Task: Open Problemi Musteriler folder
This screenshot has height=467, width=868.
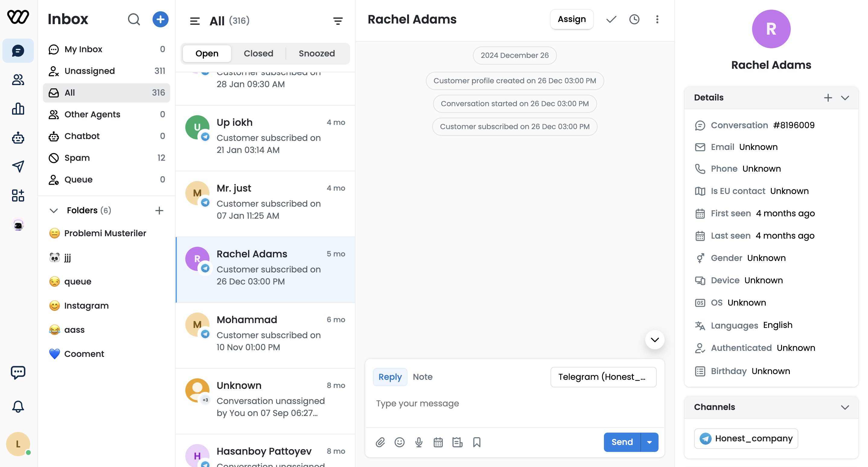Action: click(107, 233)
